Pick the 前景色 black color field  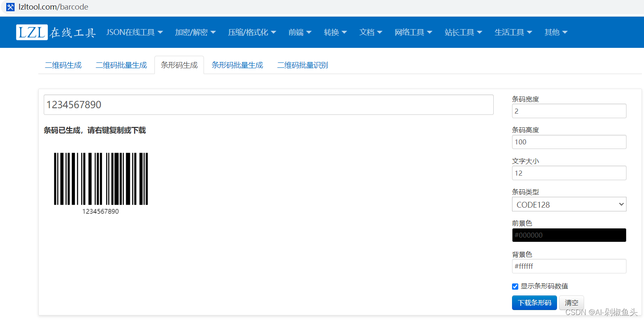(569, 235)
